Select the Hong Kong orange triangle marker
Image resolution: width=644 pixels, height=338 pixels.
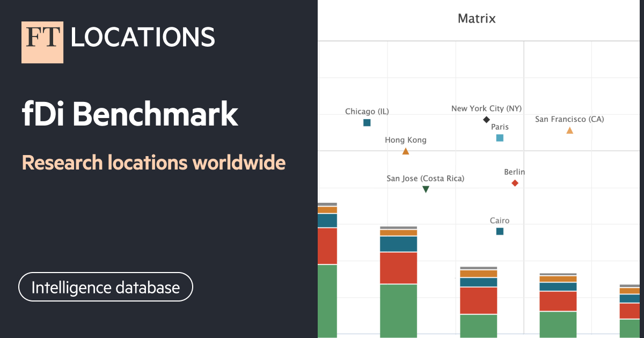(x=405, y=151)
